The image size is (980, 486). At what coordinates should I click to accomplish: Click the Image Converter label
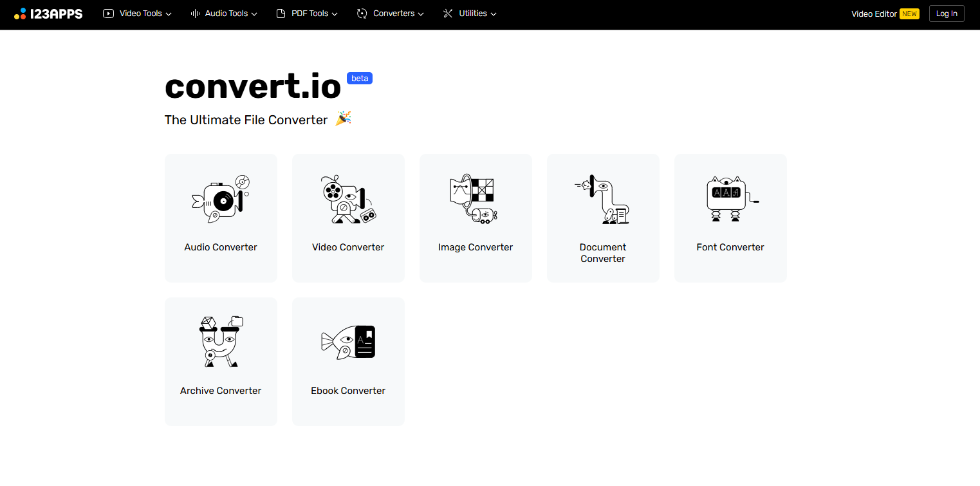point(476,247)
